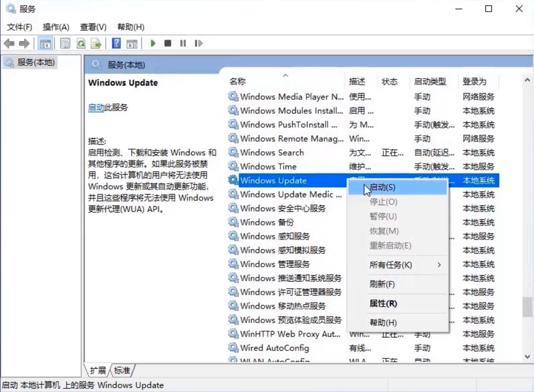Select 属性(R) from the context menu
The width and height of the screenshot is (534, 392).
point(383,304)
